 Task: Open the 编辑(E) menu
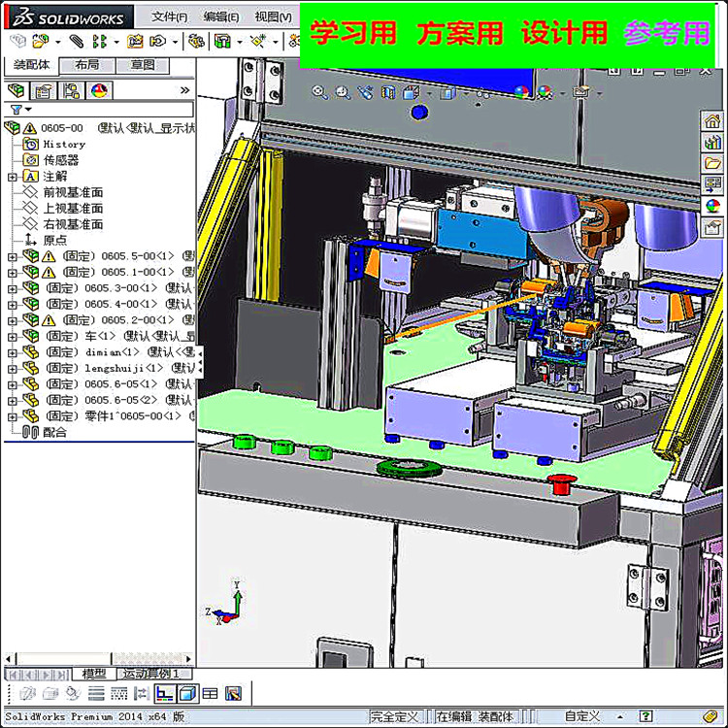point(221,17)
